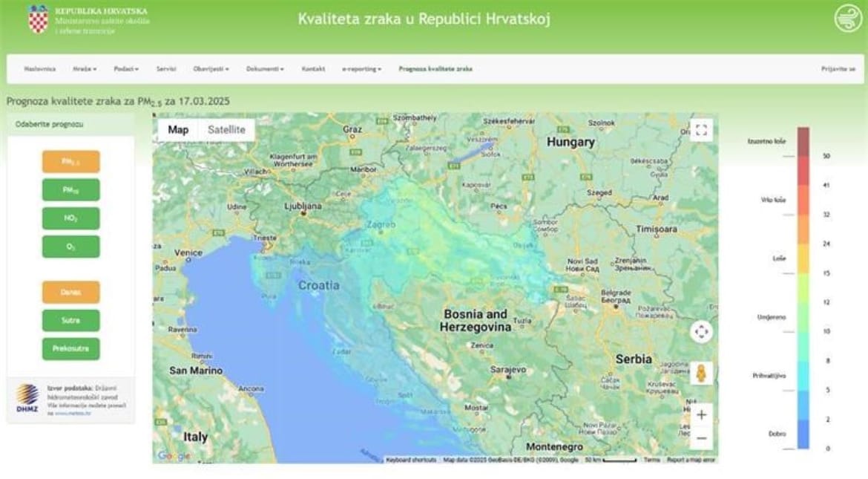Switch forecast day to Sutra
This screenshot has width=868, height=479.
(x=70, y=321)
